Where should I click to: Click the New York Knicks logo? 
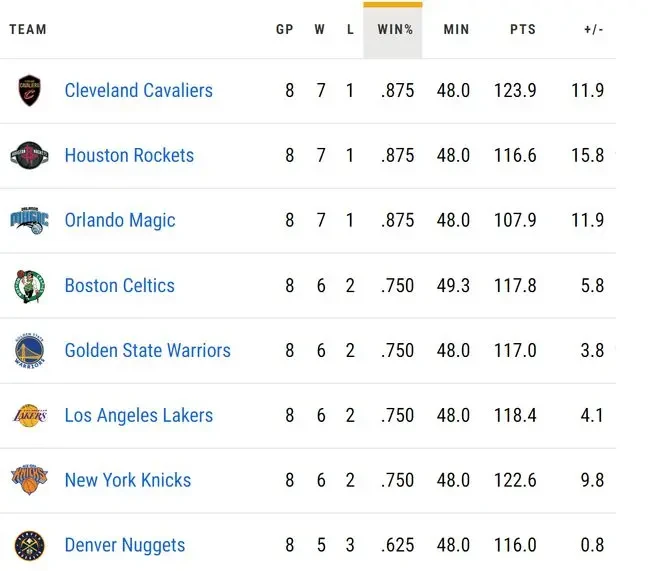point(29,480)
